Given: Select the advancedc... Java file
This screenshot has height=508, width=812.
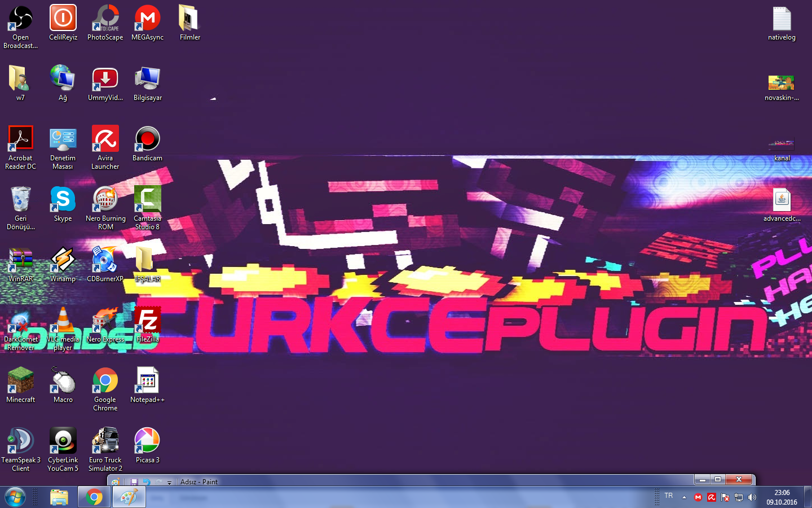Looking at the screenshot, I should pos(782,204).
